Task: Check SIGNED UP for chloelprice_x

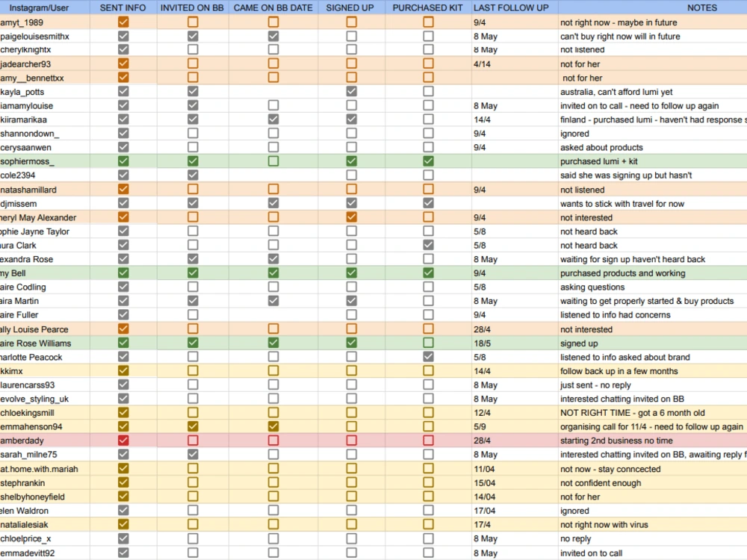Action: [x=352, y=538]
